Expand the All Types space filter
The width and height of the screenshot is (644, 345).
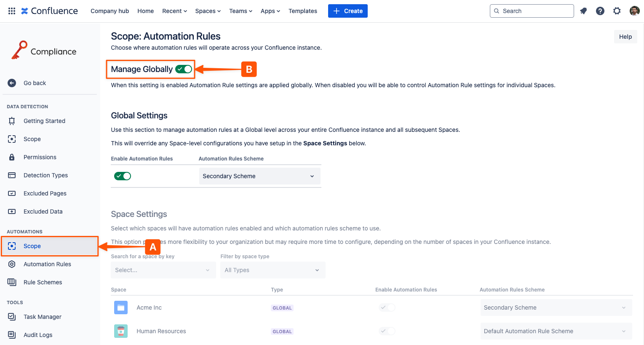point(273,270)
